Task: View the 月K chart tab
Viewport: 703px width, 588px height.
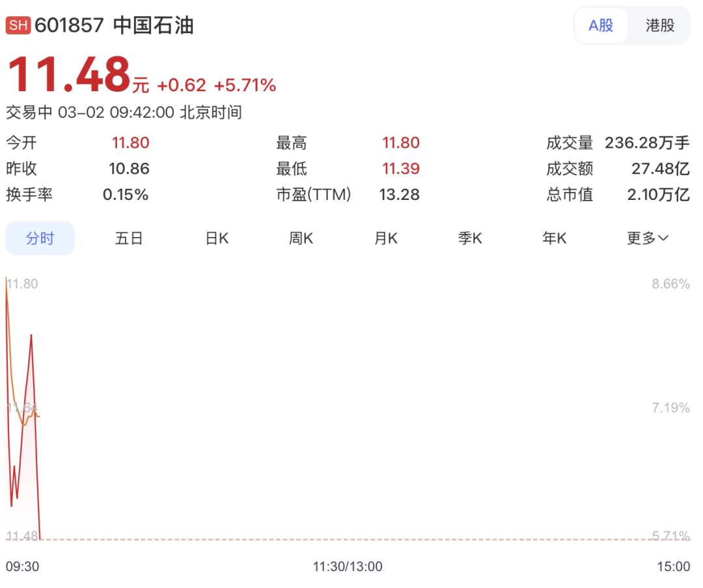Action: (385, 238)
